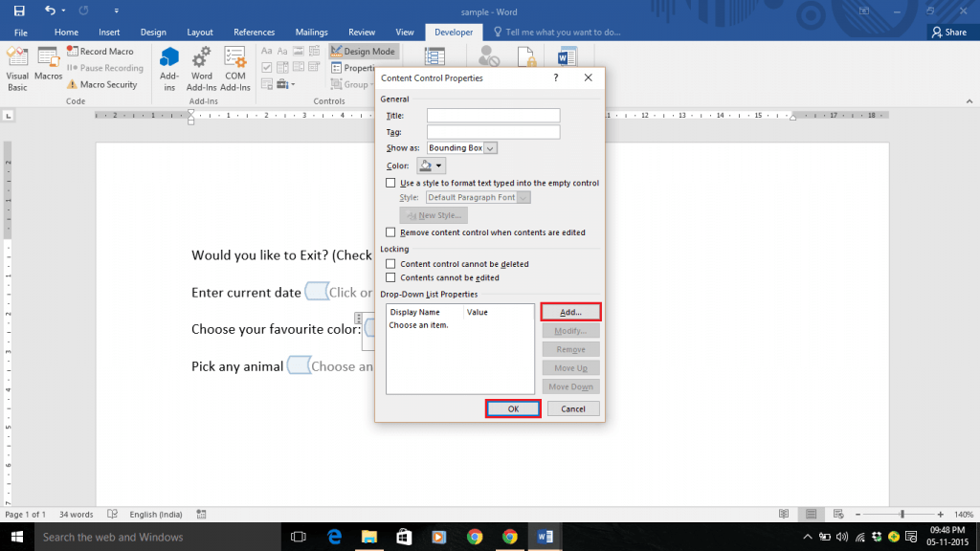Expand the Default Paragraph Font style dropdown
This screenshot has width=980, height=551.
pos(522,197)
